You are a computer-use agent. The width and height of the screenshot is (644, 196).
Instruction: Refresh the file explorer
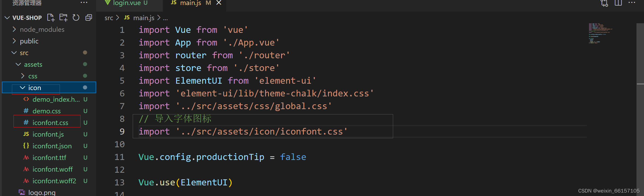click(76, 17)
